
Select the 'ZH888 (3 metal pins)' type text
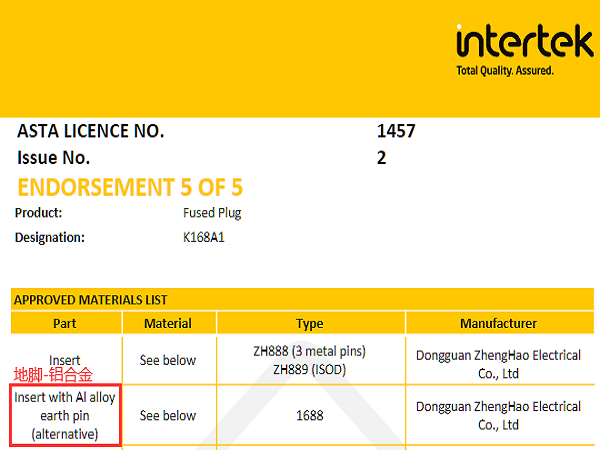point(310,351)
